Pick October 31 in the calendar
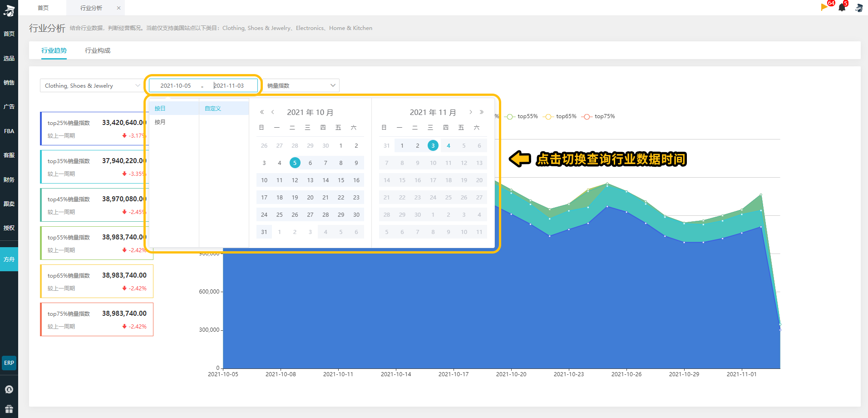868x418 pixels. (x=264, y=232)
